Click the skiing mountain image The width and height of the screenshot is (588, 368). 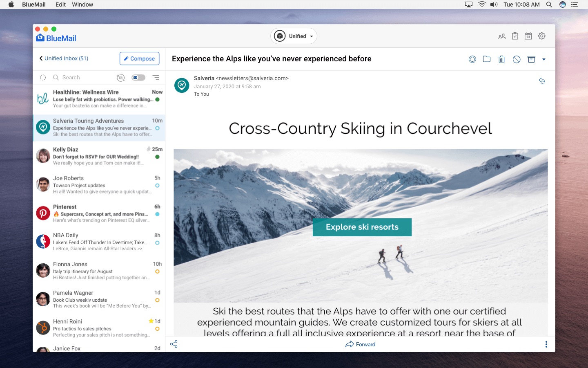(361, 226)
